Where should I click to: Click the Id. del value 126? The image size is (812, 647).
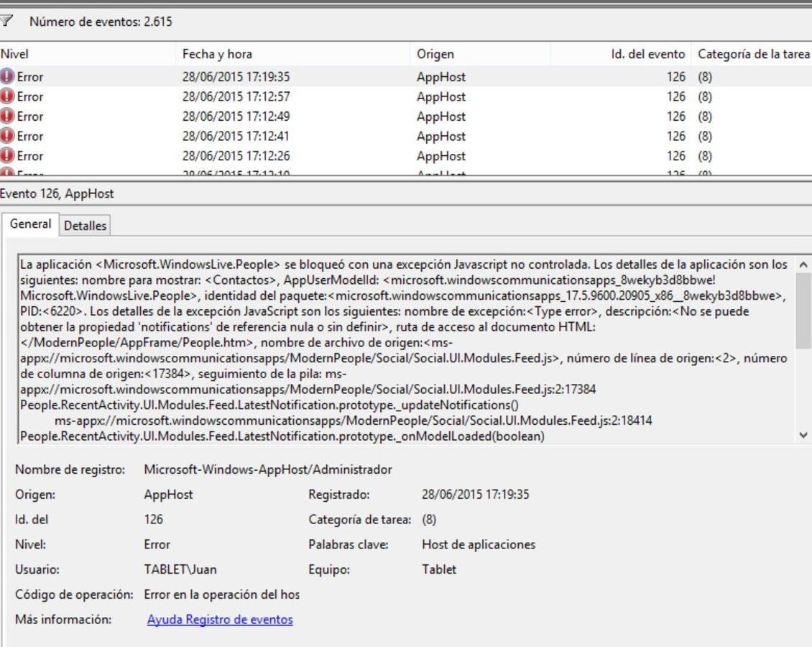[x=153, y=519]
